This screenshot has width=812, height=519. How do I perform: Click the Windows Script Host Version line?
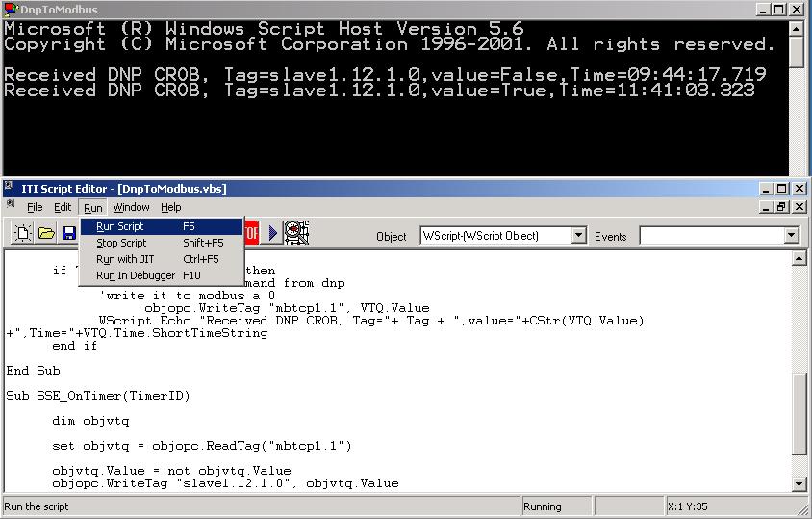[264, 29]
